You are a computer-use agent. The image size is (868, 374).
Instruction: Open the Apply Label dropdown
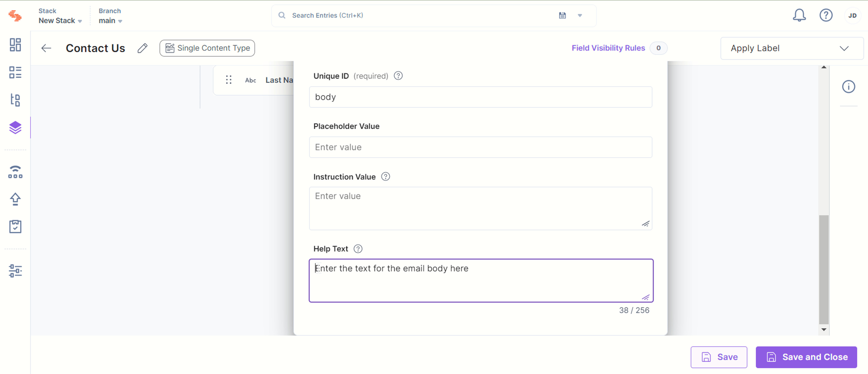[792, 48]
